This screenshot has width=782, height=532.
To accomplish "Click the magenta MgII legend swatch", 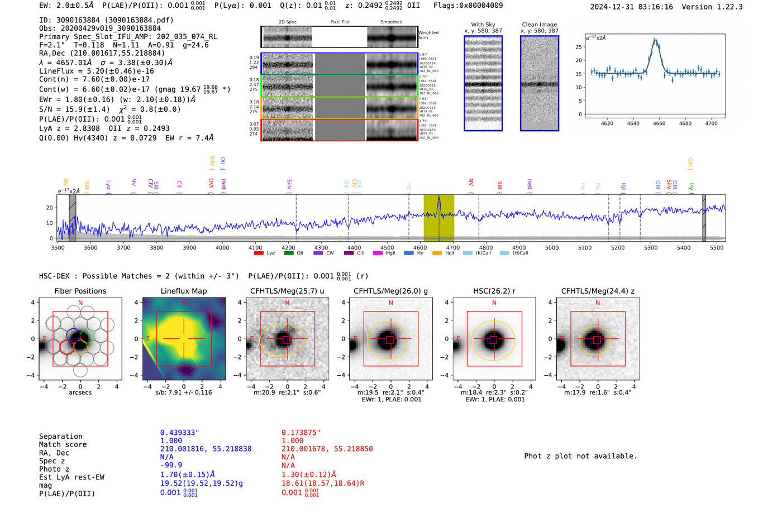I will click(x=378, y=253).
